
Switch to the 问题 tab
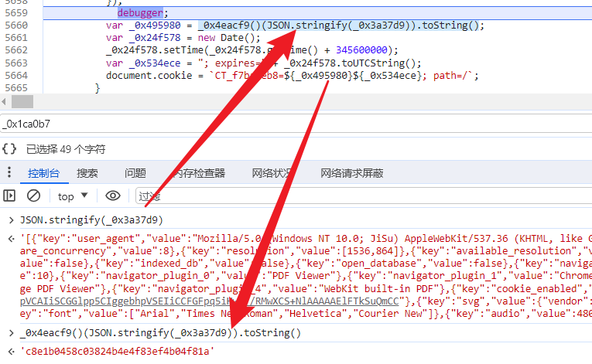tap(135, 173)
